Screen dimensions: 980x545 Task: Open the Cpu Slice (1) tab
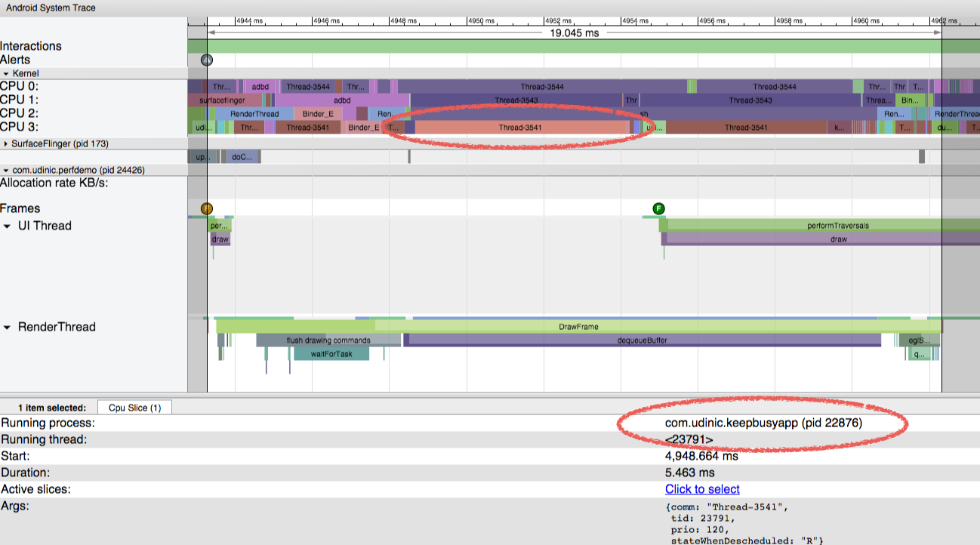135,408
